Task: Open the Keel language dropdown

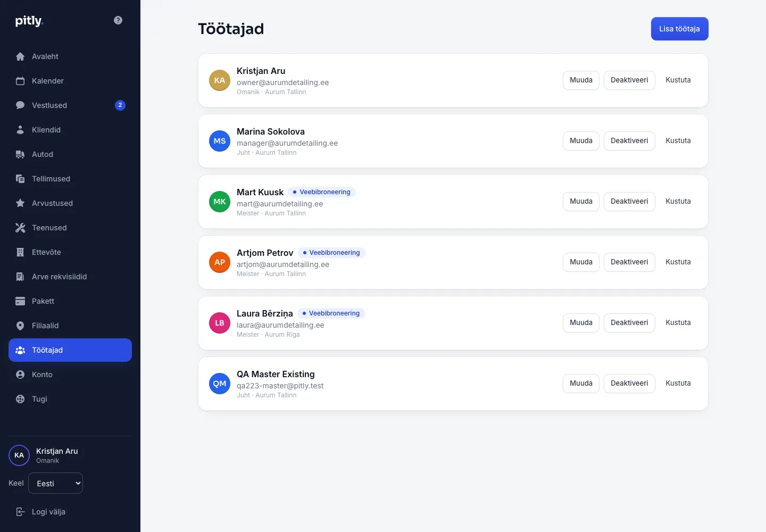Action: coord(55,483)
